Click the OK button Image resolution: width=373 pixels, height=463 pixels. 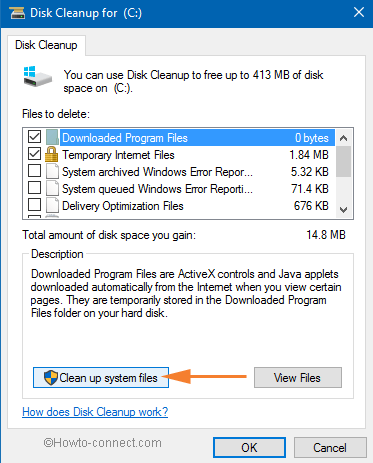249,448
